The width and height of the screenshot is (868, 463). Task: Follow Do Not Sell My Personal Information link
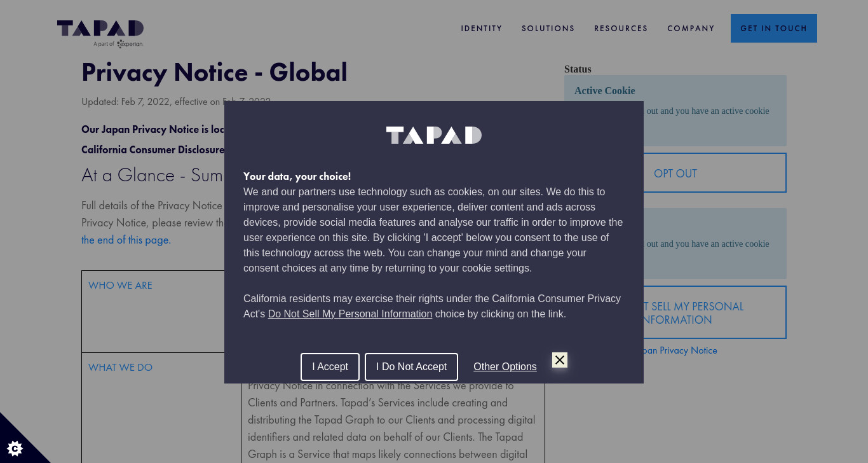pos(350,314)
